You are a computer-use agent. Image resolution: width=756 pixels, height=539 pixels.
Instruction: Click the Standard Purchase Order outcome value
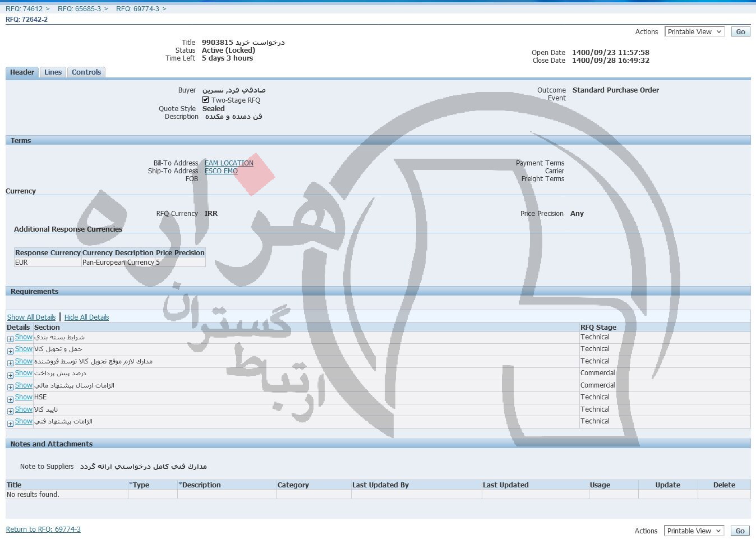[x=616, y=90]
